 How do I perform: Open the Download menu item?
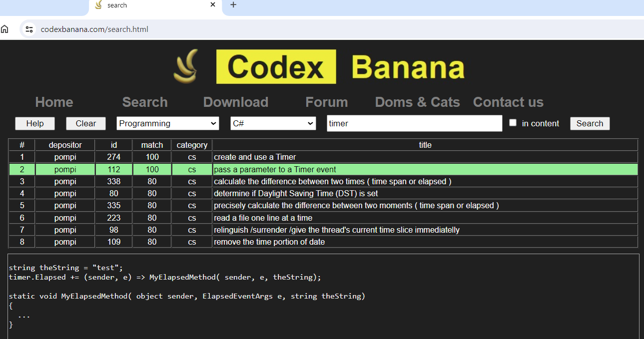(236, 102)
